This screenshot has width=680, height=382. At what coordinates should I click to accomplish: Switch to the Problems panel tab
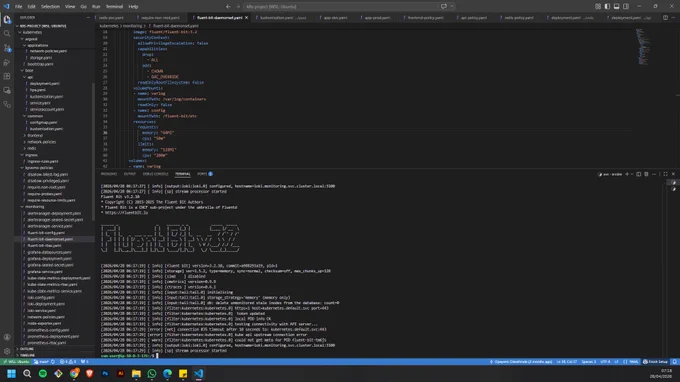pos(109,174)
